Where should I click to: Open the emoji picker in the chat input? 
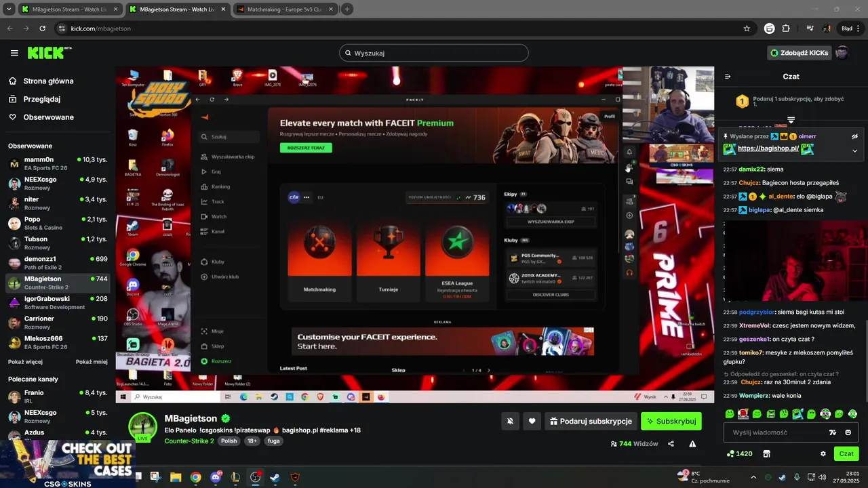point(848,432)
